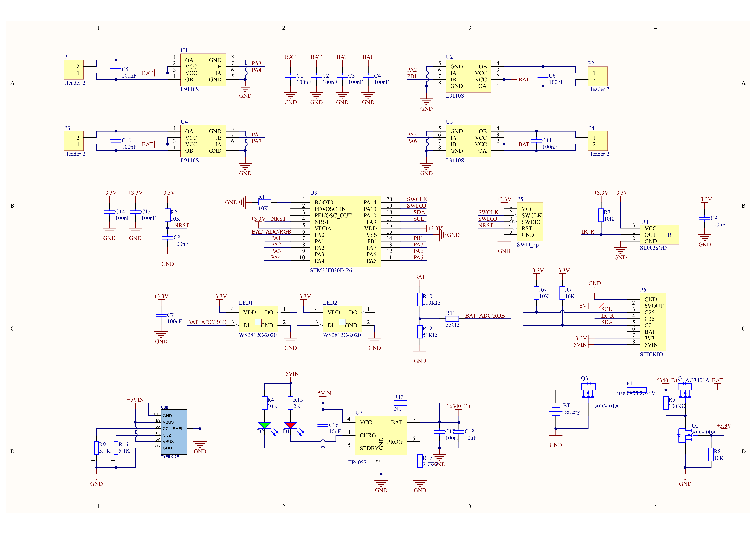
Task: Select resistor R11 330Ω symbol
Action: [x=452, y=319]
